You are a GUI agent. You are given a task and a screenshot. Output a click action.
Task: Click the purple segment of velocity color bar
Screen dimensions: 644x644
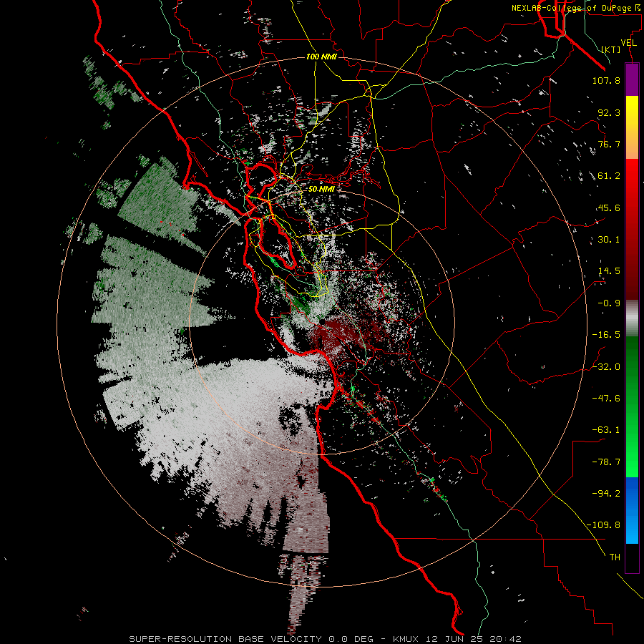click(x=632, y=79)
